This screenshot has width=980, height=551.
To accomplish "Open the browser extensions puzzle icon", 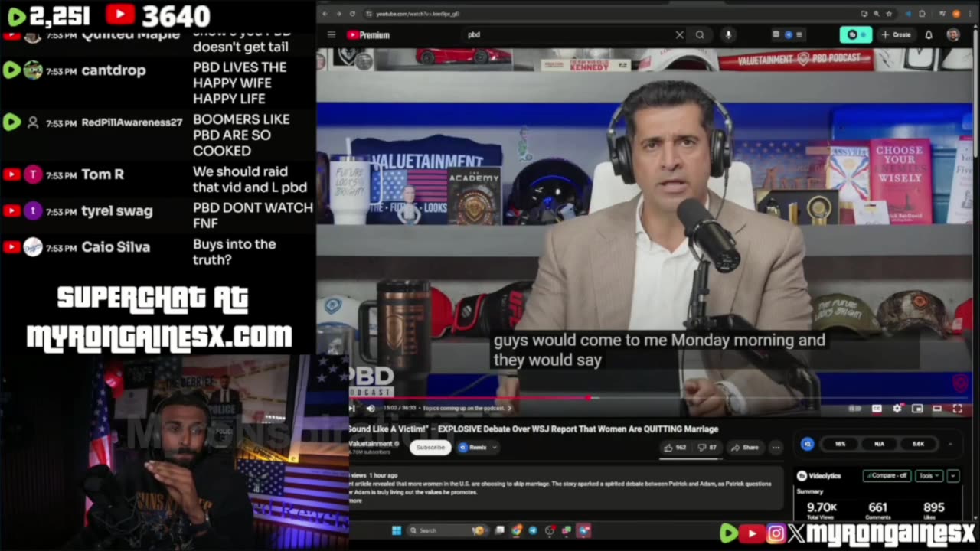I will tap(923, 14).
